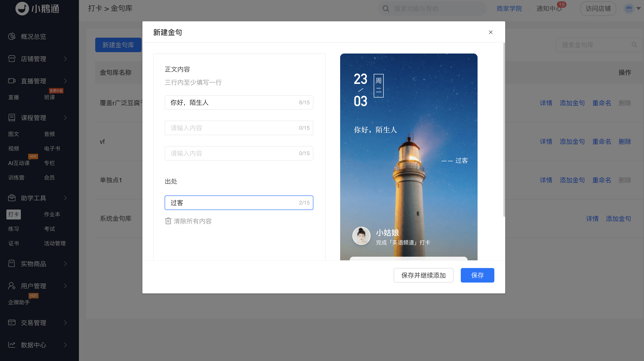
Task: Click the trash icon beside 清除所有内容
Action: pos(168,221)
